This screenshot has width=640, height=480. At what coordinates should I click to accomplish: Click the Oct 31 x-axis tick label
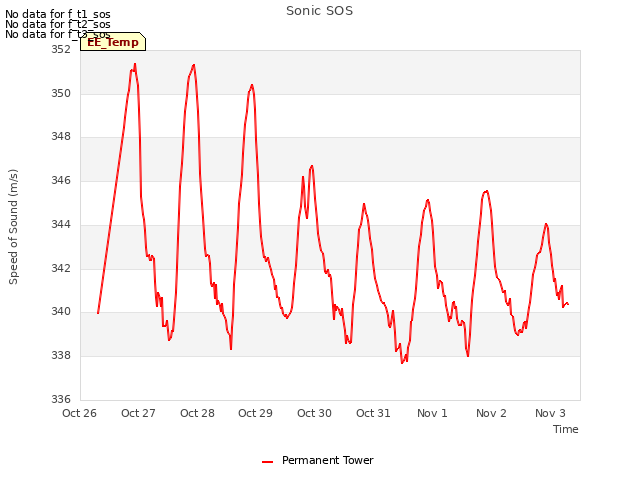[373, 413]
